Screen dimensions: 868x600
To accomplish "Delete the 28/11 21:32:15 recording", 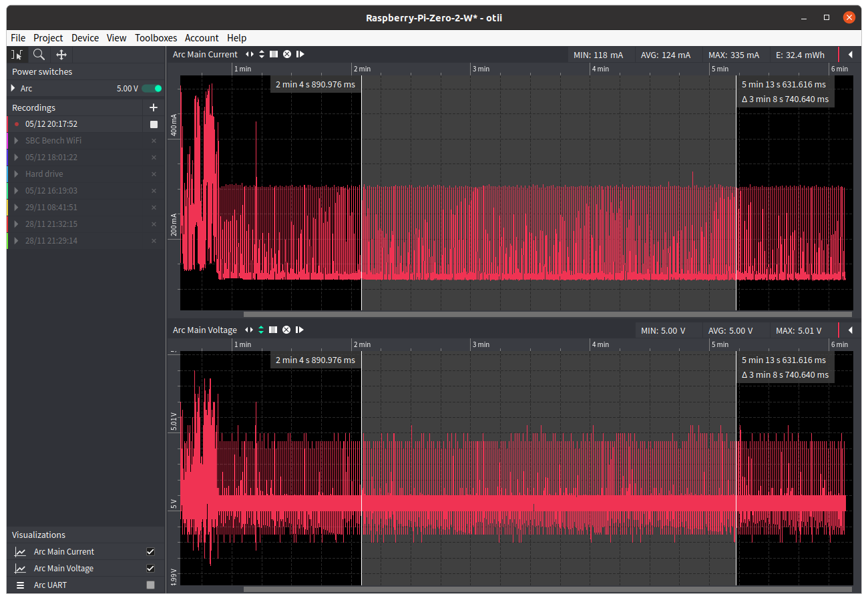I will pos(154,224).
